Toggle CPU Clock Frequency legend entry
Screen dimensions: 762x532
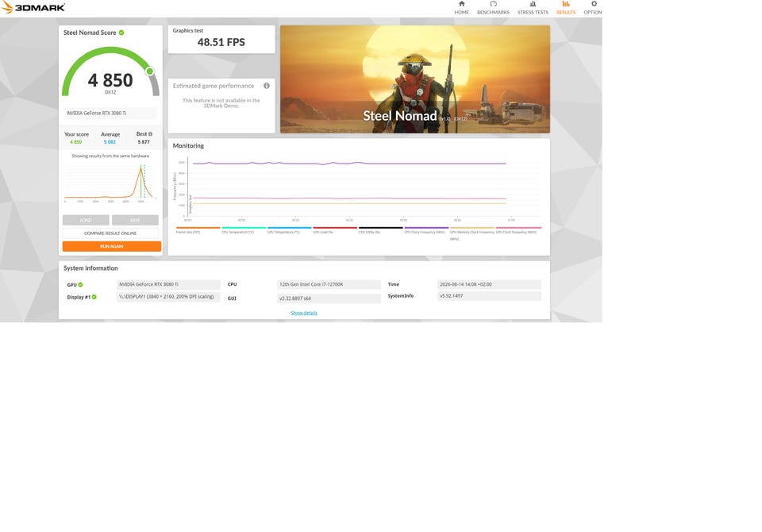[x=426, y=230]
